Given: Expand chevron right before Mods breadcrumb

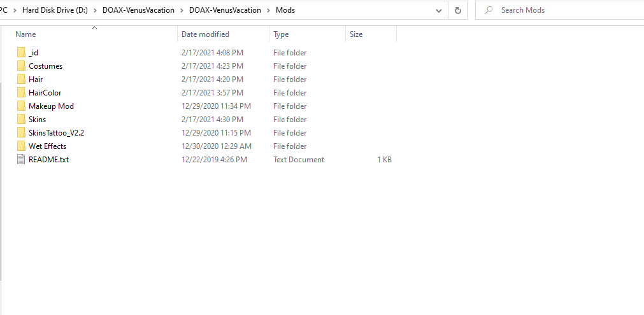Looking at the screenshot, I should pos(268,10).
